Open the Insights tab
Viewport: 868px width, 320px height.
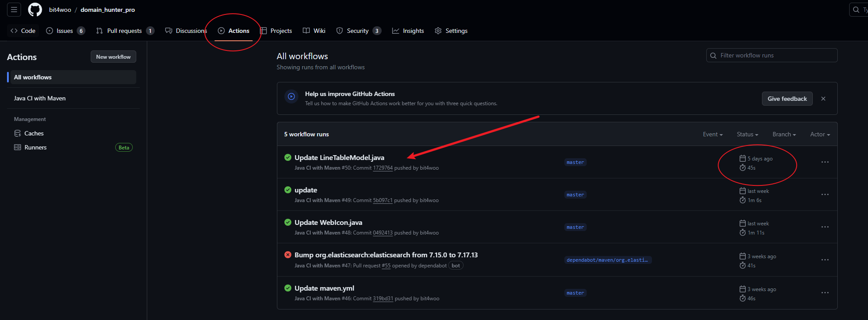408,31
